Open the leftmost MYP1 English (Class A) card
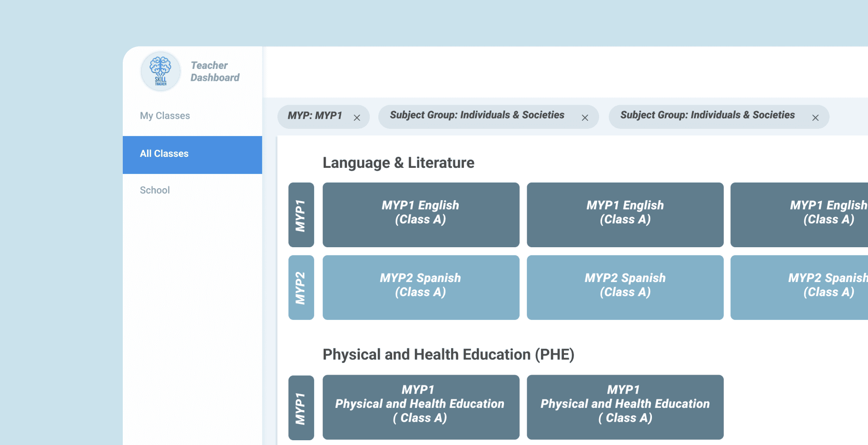868x445 pixels. pyautogui.click(x=421, y=215)
